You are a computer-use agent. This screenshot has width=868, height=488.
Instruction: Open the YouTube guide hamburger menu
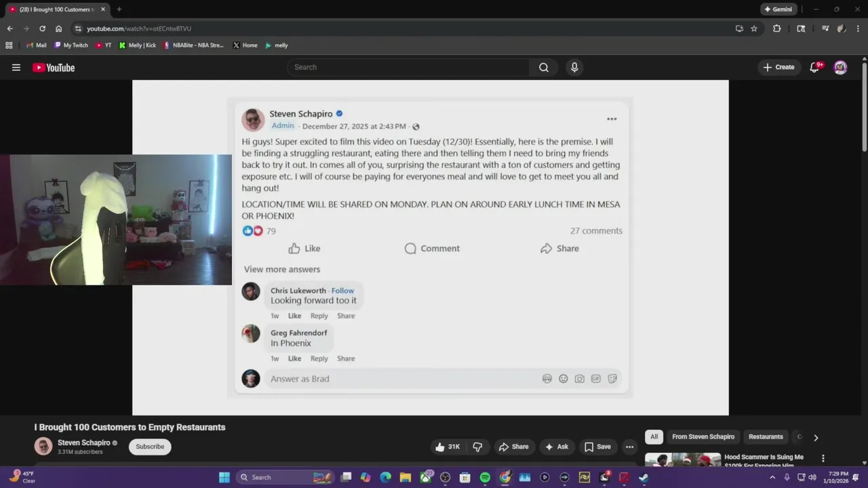(16, 67)
